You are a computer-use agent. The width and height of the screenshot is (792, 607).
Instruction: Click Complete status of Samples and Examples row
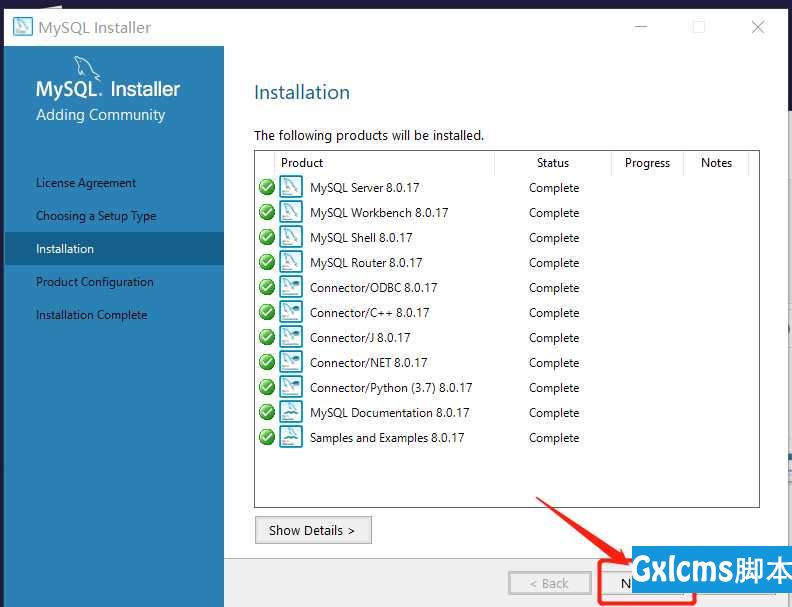(x=554, y=438)
